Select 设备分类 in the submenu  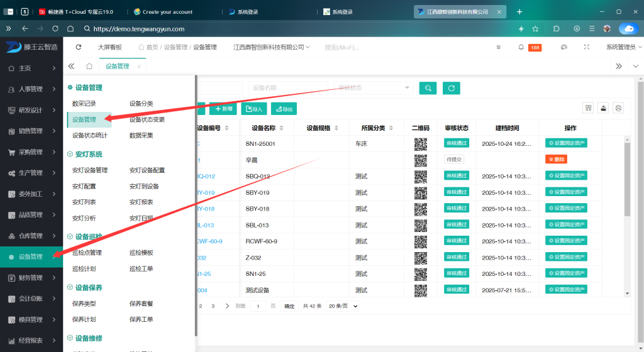click(141, 104)
